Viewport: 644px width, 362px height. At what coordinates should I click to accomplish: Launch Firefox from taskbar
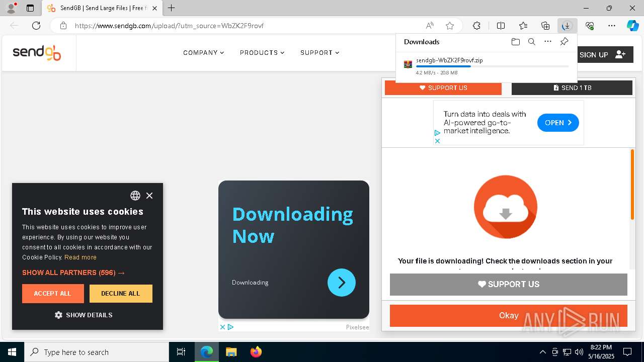click(x=256, y=352)
